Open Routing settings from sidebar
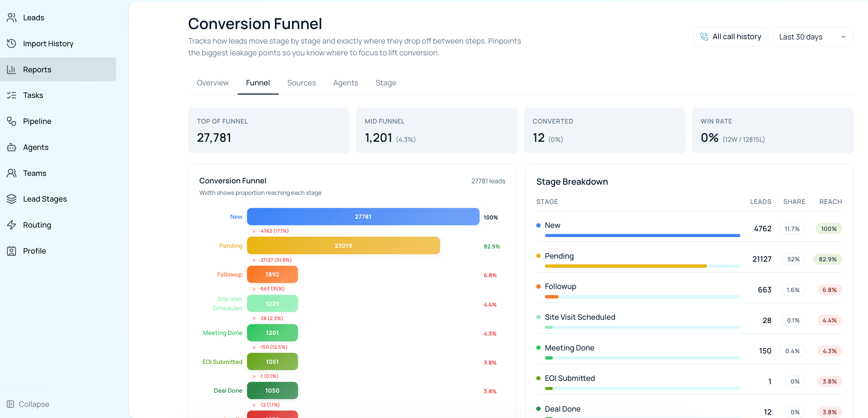 click(x=58, y=225)
